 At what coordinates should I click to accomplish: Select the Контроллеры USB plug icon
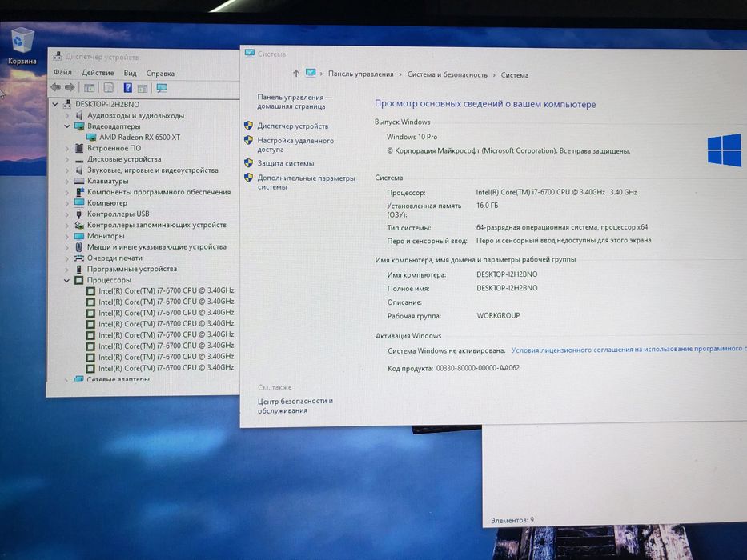tap(79, 214)
